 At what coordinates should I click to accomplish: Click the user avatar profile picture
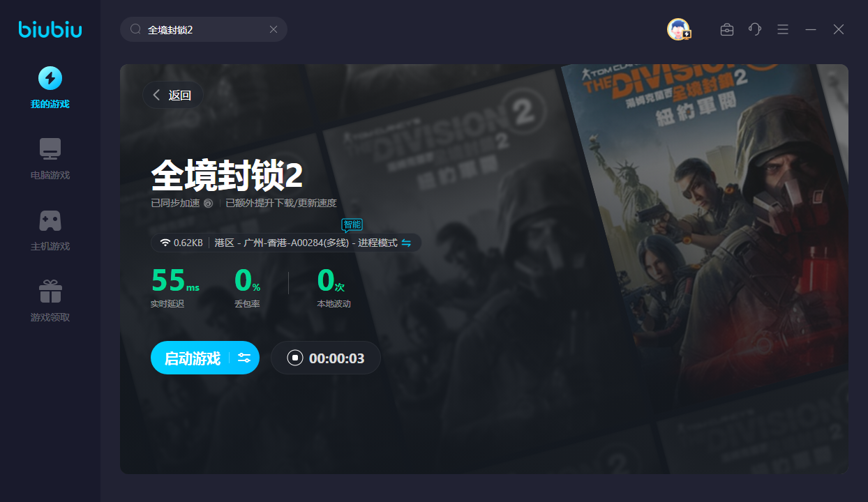coord(678,29)
